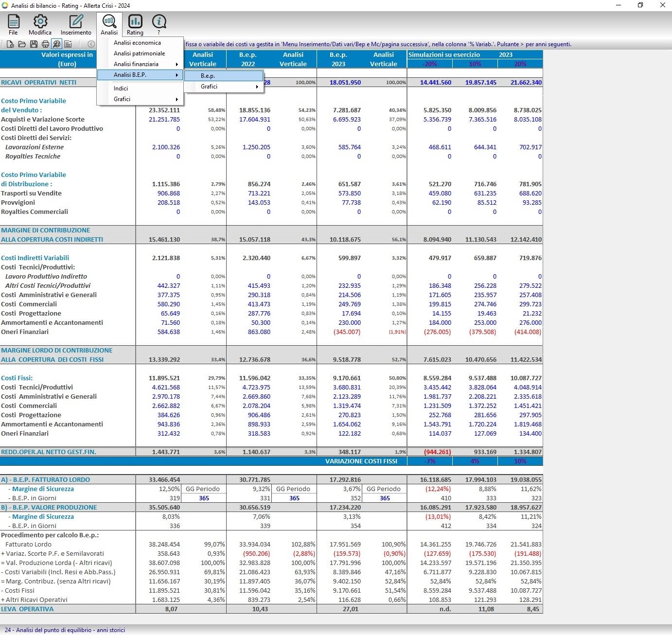Viewport: 672px width, 635px height.
Task: Click 'Costi Indiretti Variabili' heading
Action: pyautogui.click(x=35, y=258)
